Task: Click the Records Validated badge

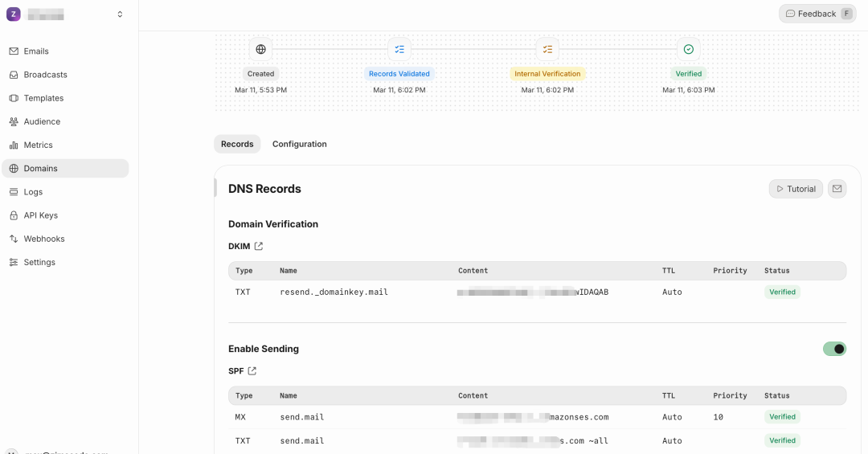Action: [x=399, y=74]
